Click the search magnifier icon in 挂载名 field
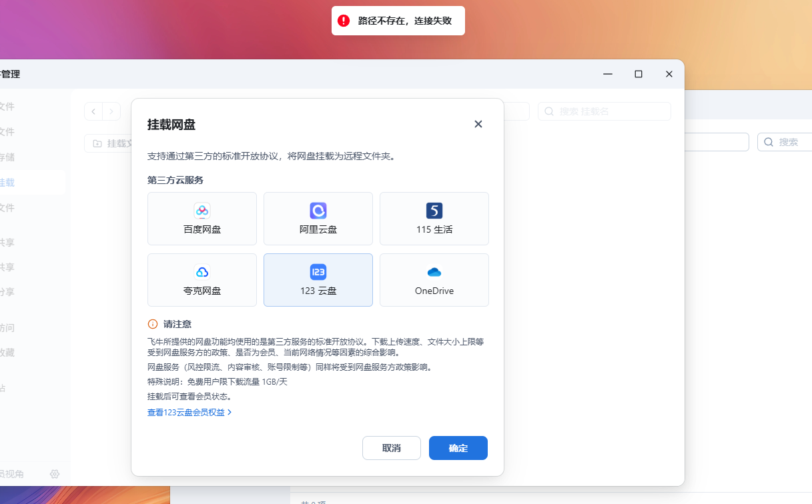Viewport: 812px width, 504px height. coord(550,111)
